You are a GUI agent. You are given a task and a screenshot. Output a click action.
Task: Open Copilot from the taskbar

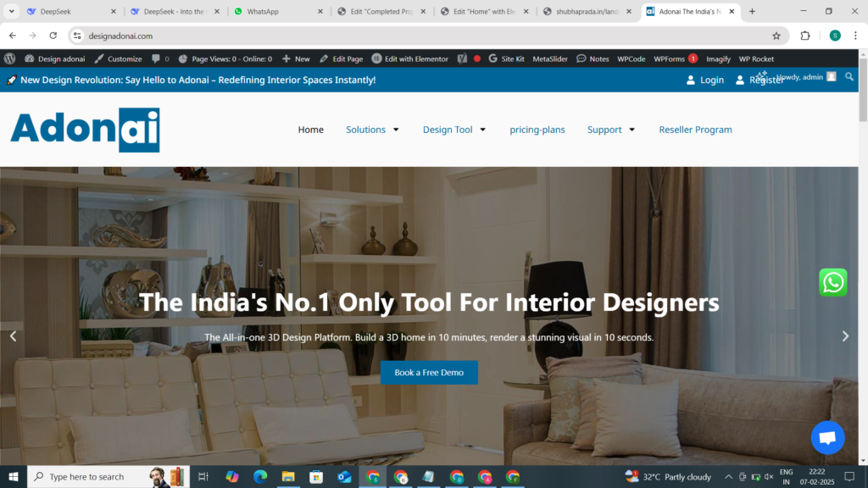point(232,476)
